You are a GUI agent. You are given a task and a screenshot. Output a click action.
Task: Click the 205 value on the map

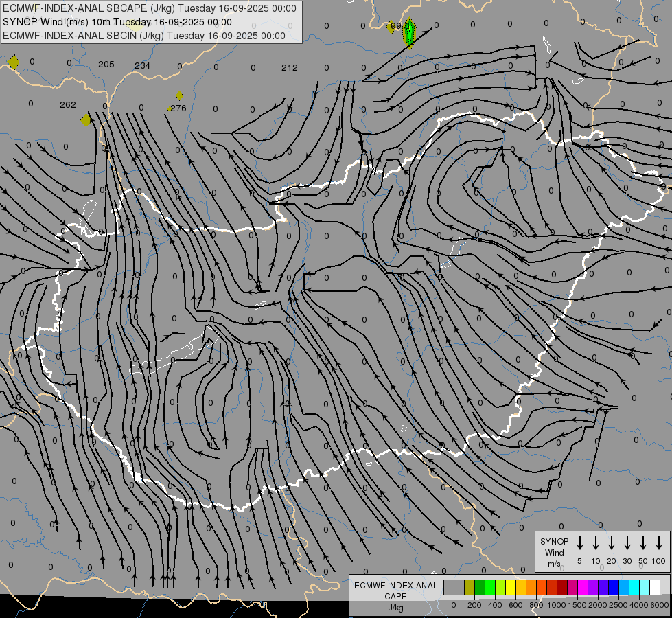(106, 65)
